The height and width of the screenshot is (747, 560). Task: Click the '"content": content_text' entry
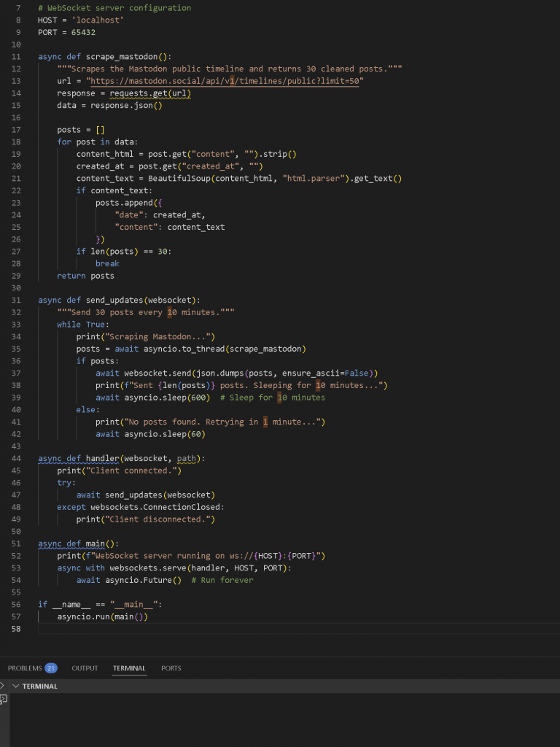click(x=169, y=227)
